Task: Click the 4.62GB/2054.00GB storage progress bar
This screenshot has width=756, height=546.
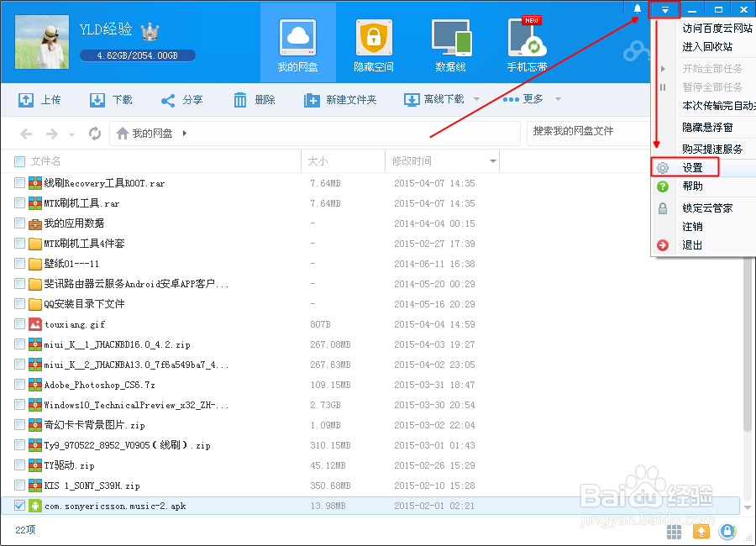Action: [137, 55]
